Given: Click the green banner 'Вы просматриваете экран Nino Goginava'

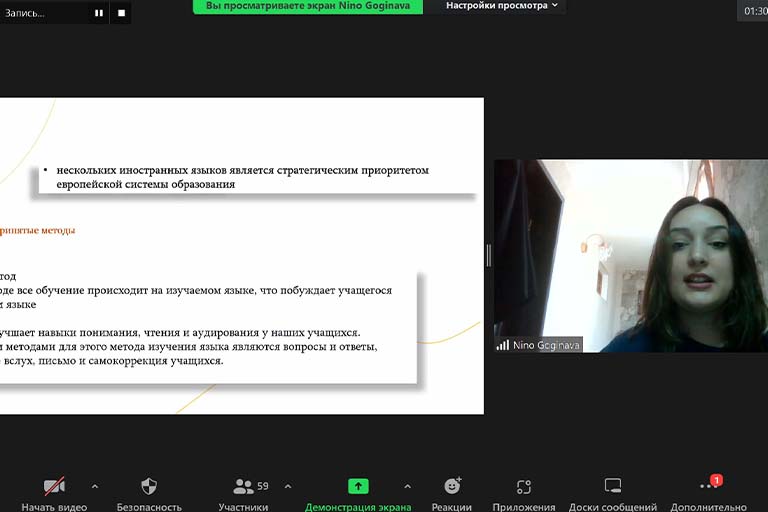Looking at the screenshot, I should (308, 6).
